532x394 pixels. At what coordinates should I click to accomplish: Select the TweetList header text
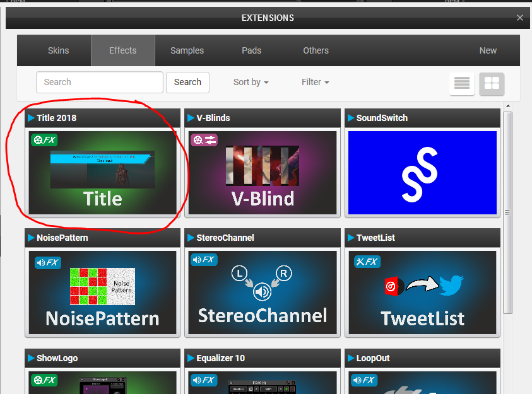pos(375,238)
